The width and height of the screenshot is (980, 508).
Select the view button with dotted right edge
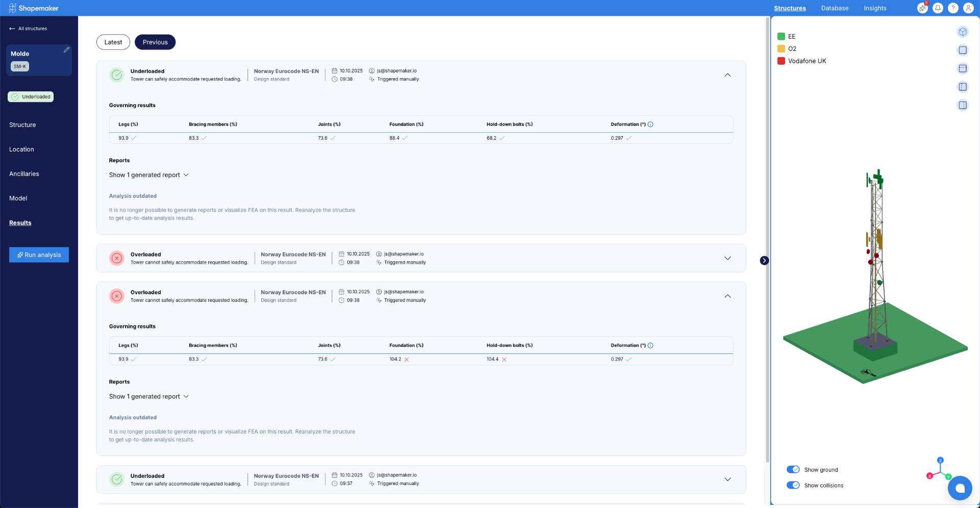tap(963, 105)
